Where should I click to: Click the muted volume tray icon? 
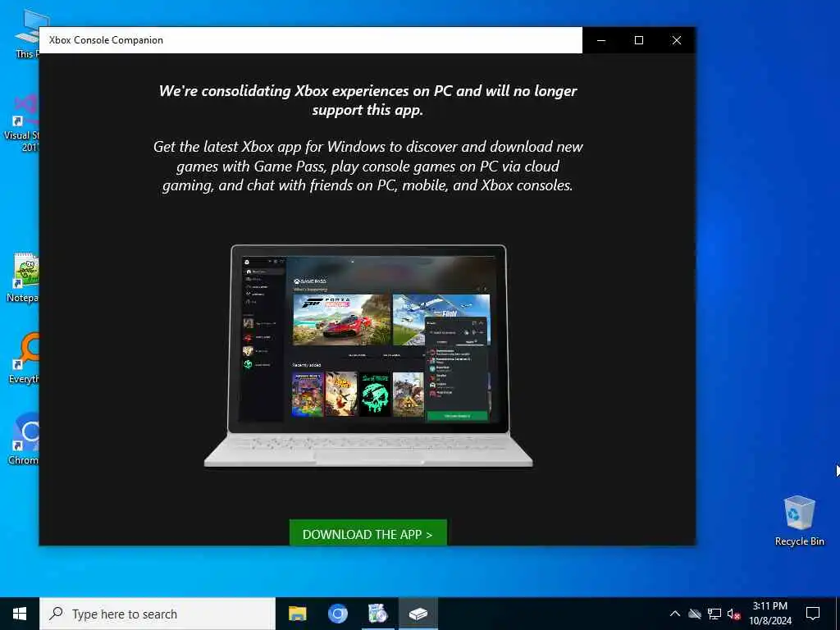734,614
